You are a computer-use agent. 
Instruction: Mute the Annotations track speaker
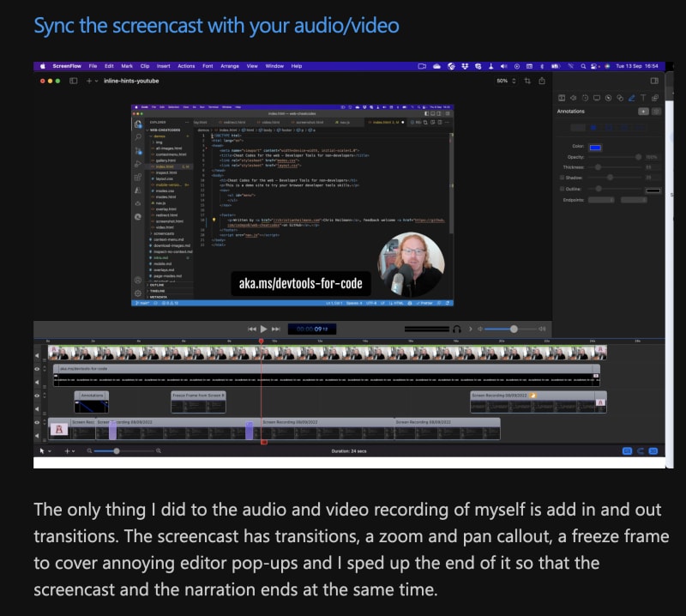pyautogui.click(x=37, y=409)
